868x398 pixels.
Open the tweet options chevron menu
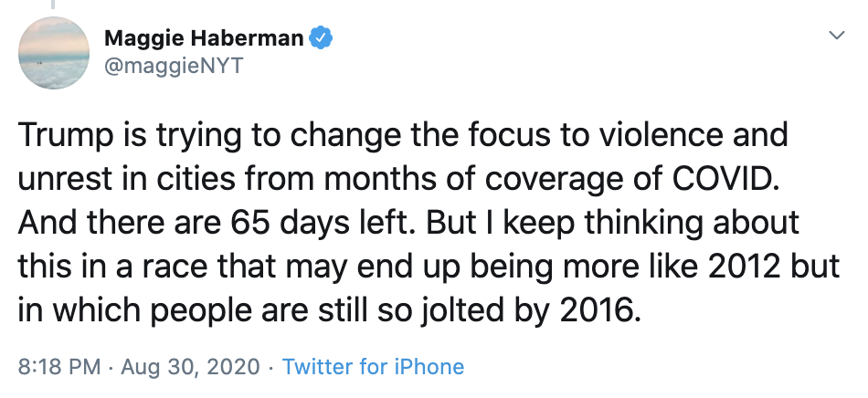point(835,36)
